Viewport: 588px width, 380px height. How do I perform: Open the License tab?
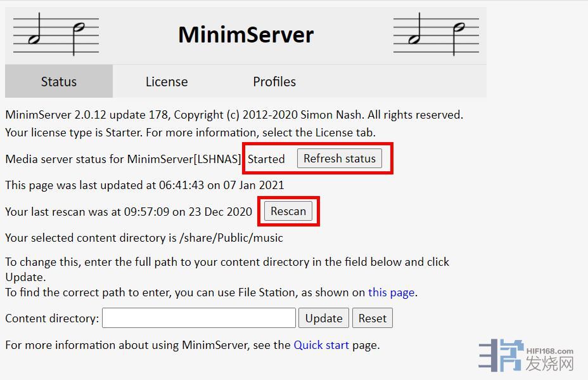coord(167,82)
